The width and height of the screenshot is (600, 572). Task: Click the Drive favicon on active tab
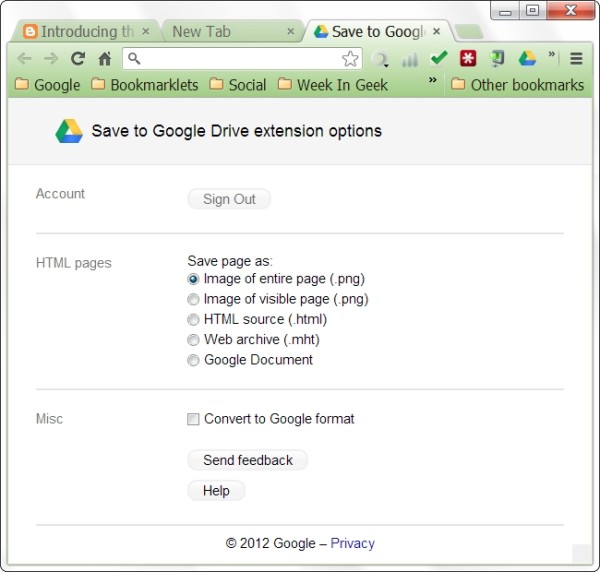321,32
